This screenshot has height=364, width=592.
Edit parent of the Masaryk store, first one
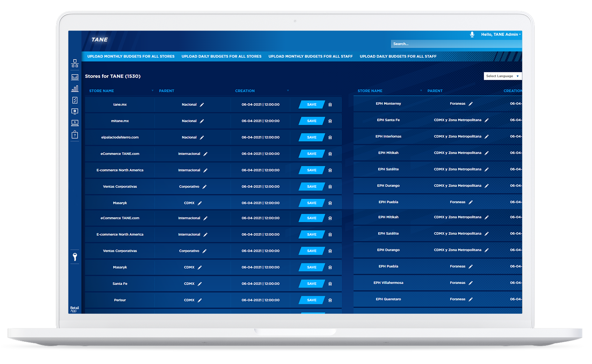point(200,203)
